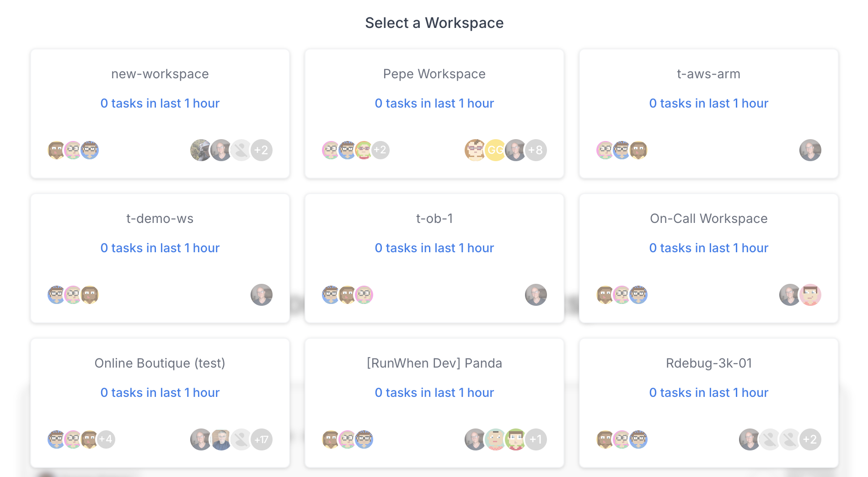Select the t-aws-arm workspace title
Screen dimensions: 868x477
click(x=708, y=74)
